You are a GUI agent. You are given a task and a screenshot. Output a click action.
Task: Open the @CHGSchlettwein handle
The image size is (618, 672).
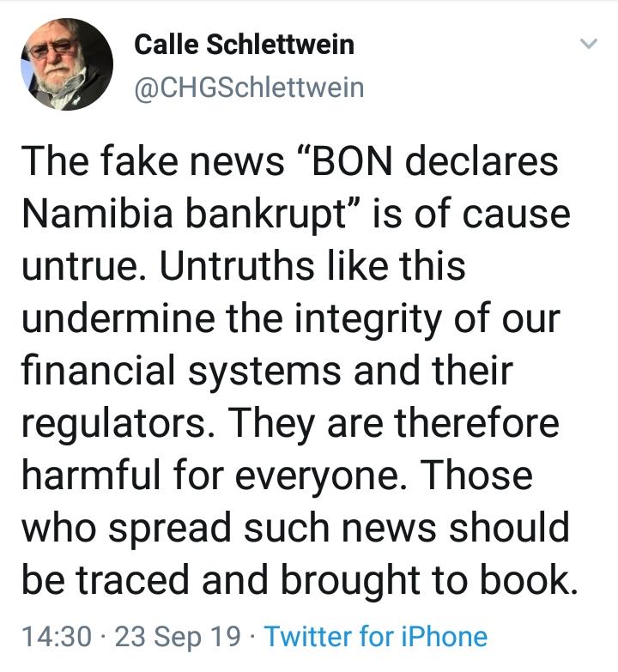[250, 88]
